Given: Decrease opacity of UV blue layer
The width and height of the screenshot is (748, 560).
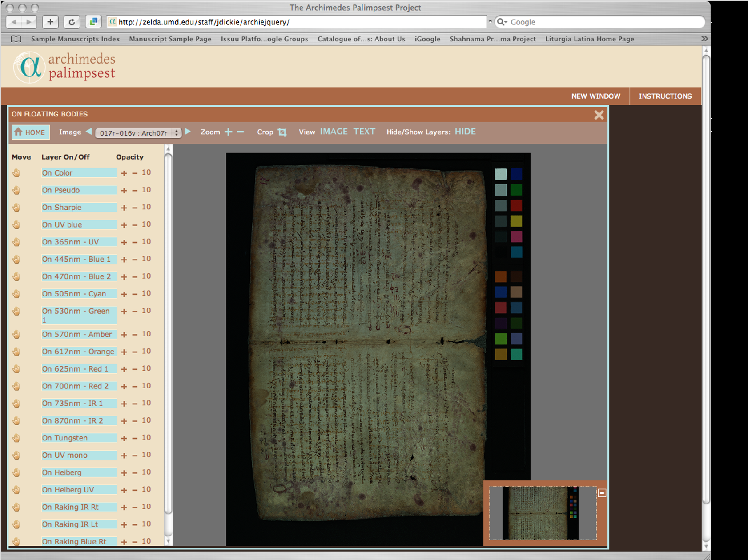Looking at the screenshot, I should [x=135, y=225].
